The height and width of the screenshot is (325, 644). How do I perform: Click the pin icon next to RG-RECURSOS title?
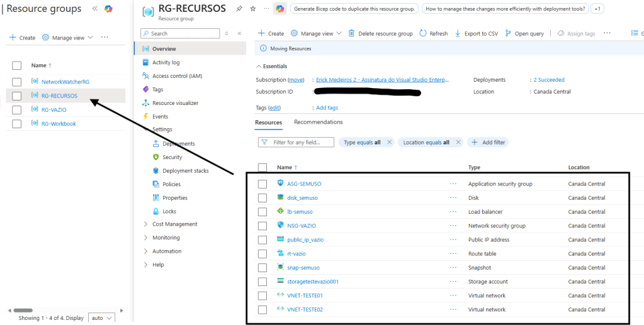[239, 9]
